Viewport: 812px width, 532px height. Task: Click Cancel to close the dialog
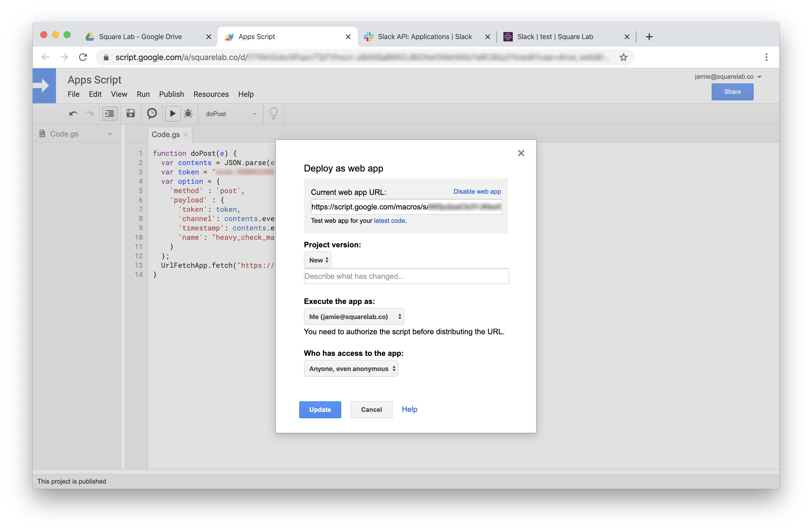pos(370,409)
